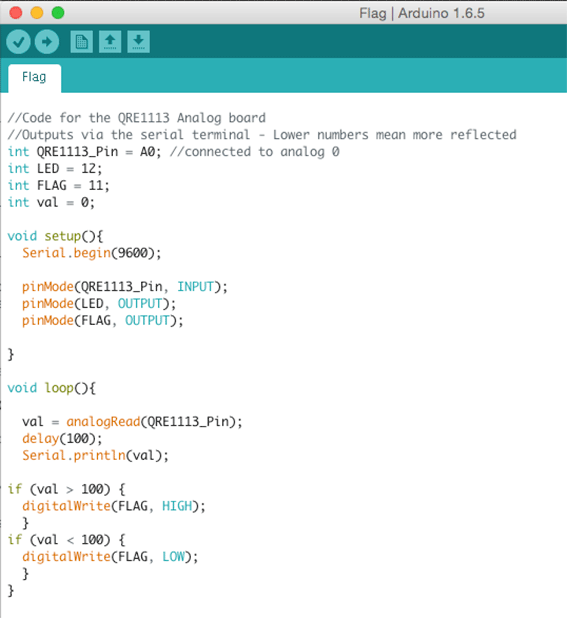Click the Upload arrow button
Viewport: 567px width, 618px height.
[47, 41]
